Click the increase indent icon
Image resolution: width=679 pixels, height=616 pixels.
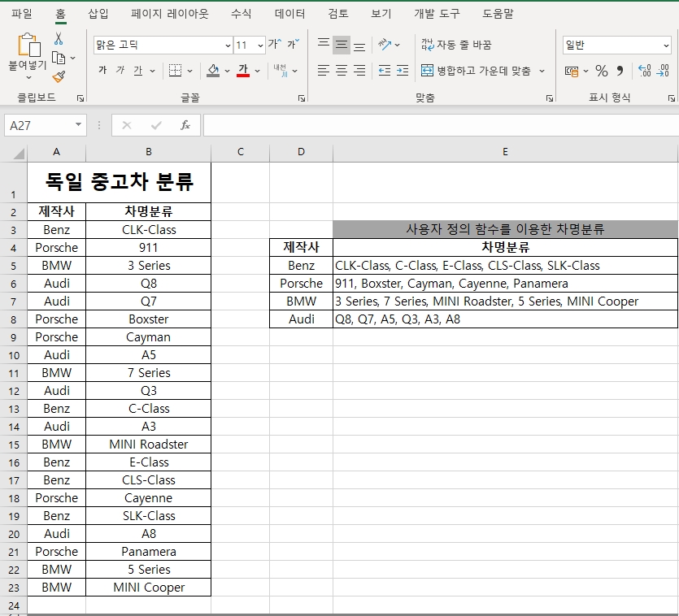(x=403, y=70)
